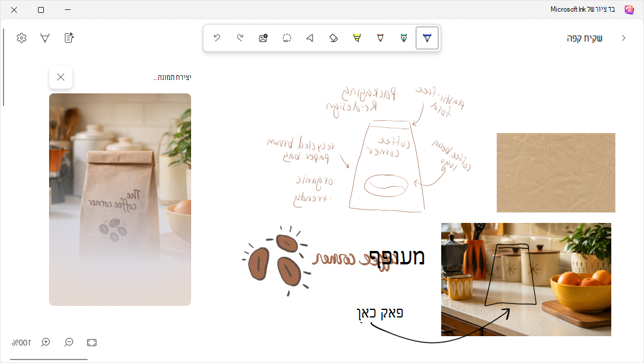Click the vertical scrollbar thumb
This screenshot has width=644, height=363.
click(4, 67)
